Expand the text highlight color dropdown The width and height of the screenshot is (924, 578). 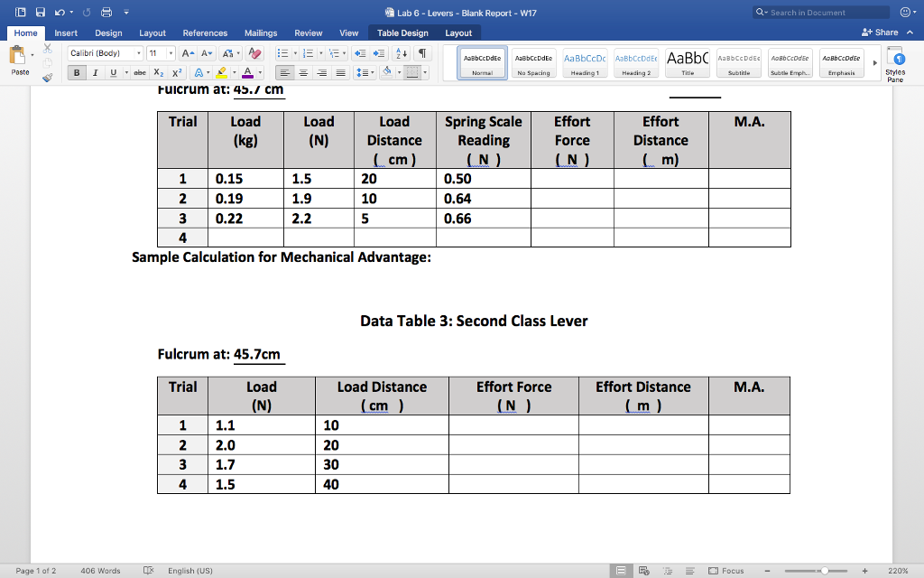[235, 72]
